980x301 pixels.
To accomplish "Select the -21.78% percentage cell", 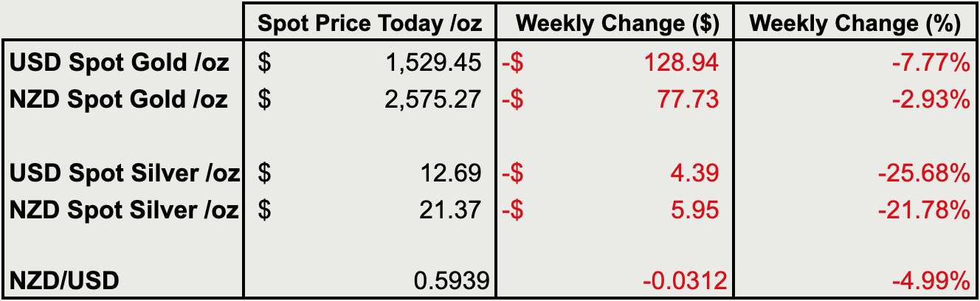I will 854,211.
